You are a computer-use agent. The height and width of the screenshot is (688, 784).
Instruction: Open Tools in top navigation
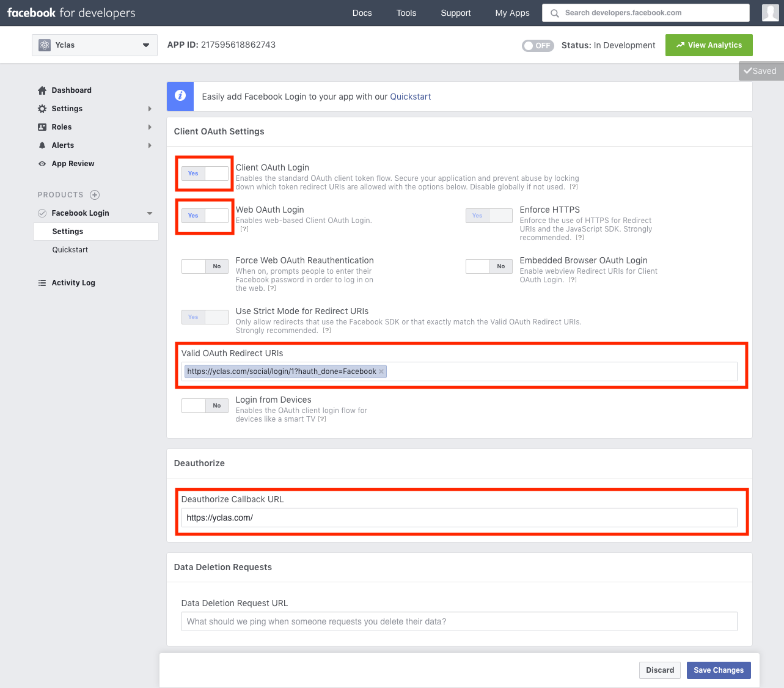pos(406,13)
